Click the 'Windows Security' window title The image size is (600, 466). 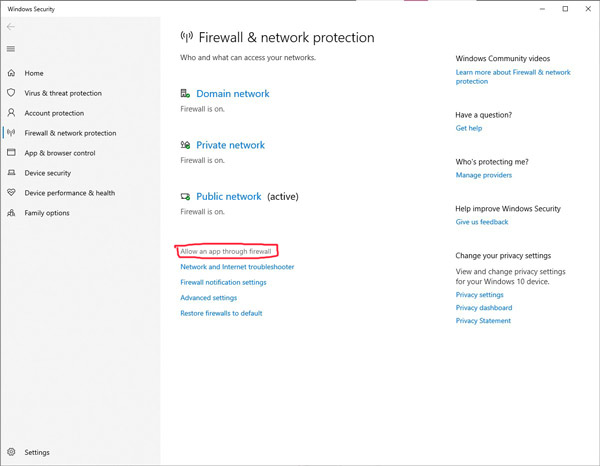pos(31,9)
